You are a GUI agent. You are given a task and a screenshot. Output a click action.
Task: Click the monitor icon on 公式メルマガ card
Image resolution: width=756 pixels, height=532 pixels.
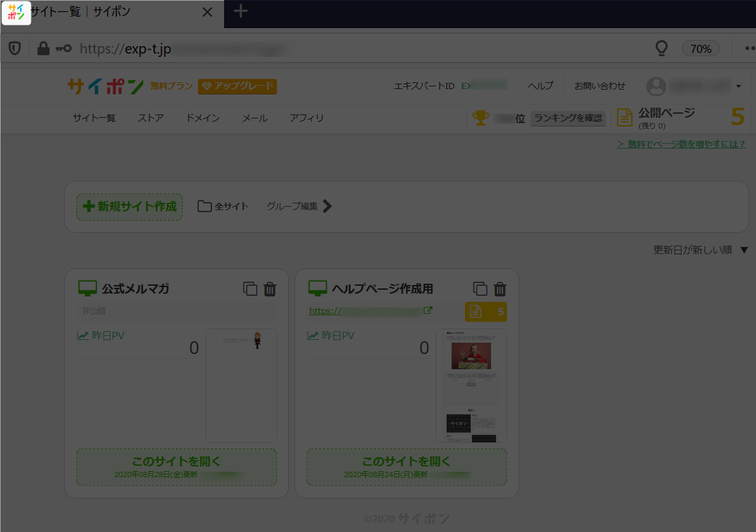pos(87,288)
